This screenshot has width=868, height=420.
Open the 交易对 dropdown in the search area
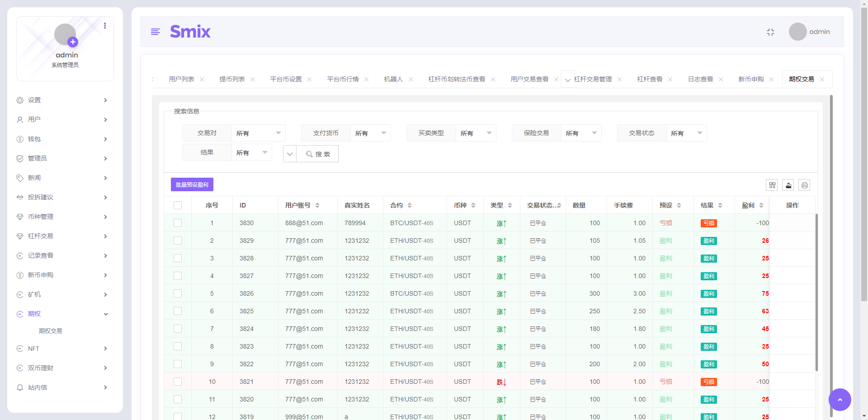coord(259,132)
